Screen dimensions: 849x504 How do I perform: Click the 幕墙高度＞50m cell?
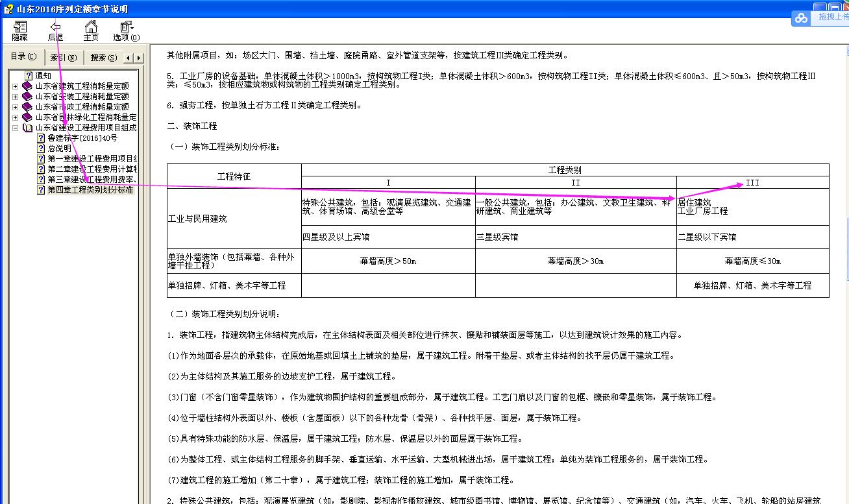coord(388,261)
